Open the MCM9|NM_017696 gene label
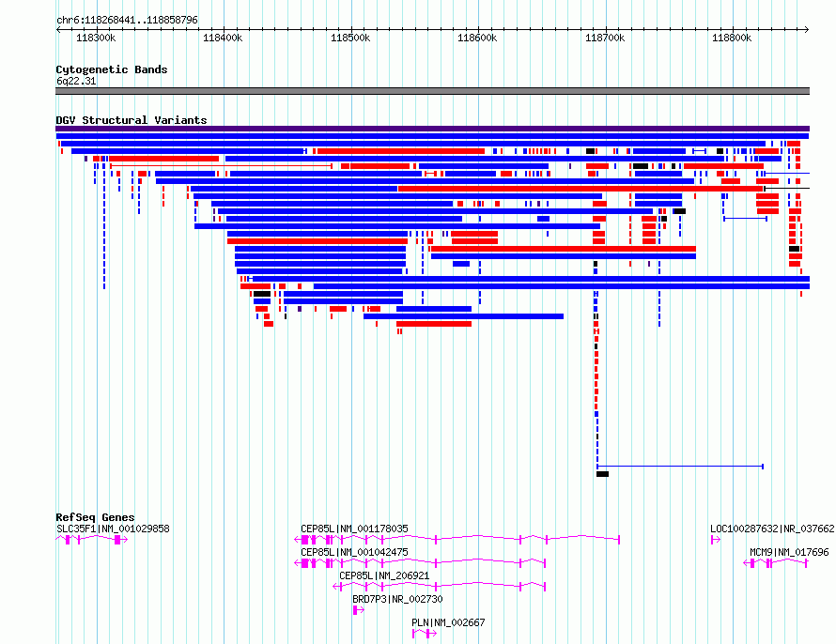The width and height of the screenshot is (836, 644). coord(790,552)
